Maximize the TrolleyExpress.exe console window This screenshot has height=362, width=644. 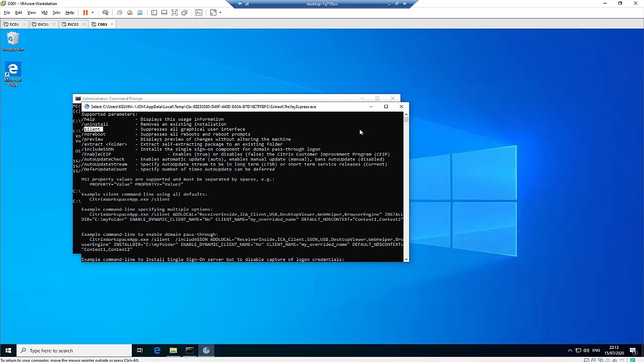click(x=386, y=107)
